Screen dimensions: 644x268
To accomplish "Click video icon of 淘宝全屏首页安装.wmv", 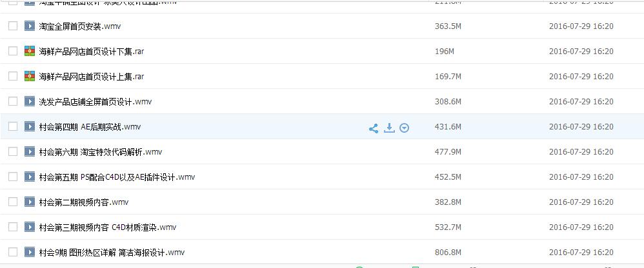I will [30, 26].
